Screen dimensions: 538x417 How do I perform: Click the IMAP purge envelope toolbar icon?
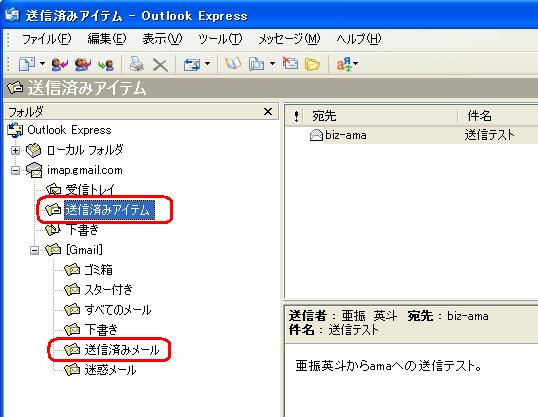(x=290, y=63)
